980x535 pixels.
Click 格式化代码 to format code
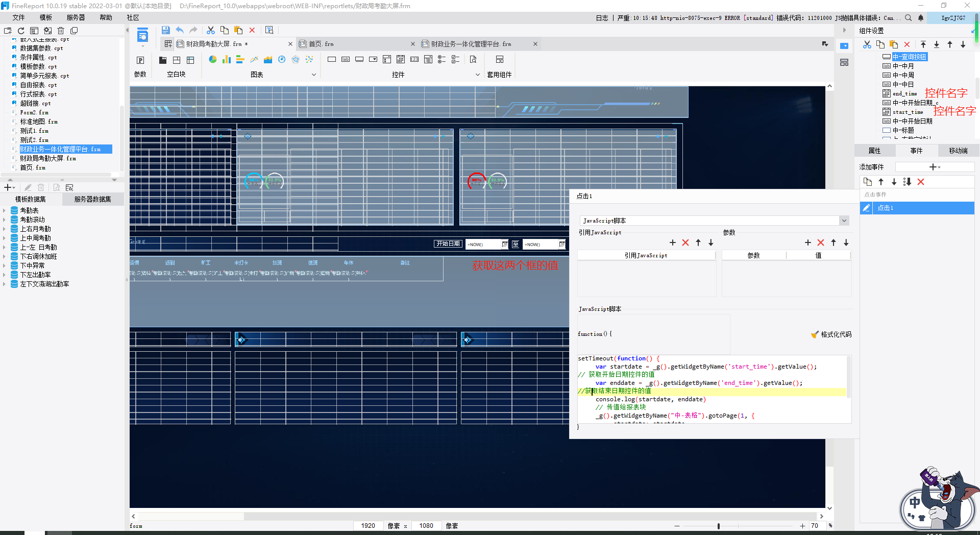(x=831, y=334)
